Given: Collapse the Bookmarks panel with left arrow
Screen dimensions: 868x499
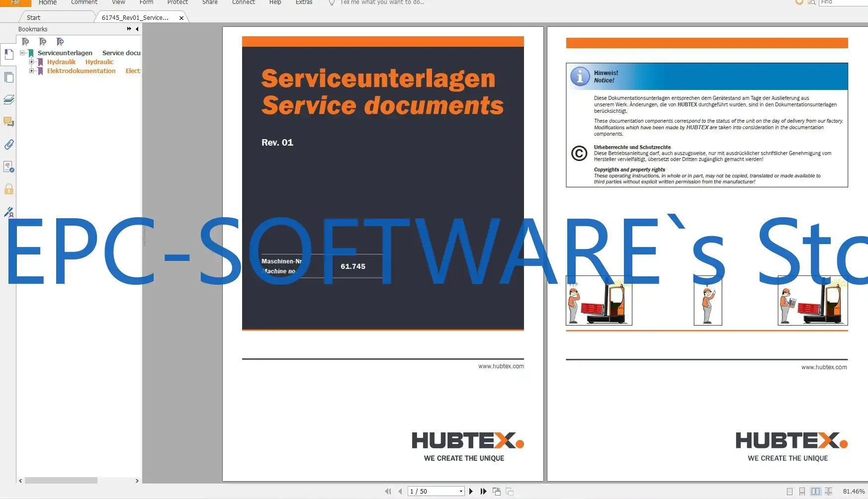Looking at the screenshot, I should coord(137,29).
